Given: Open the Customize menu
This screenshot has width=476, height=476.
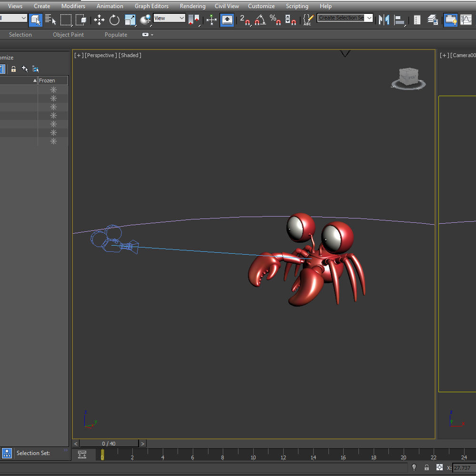Looking at the screenshot, I should coord(261,6).
